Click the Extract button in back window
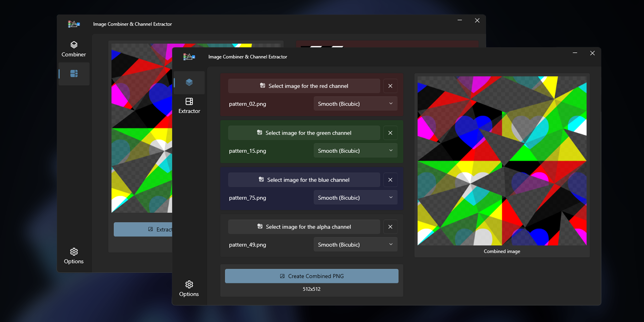 143,229
